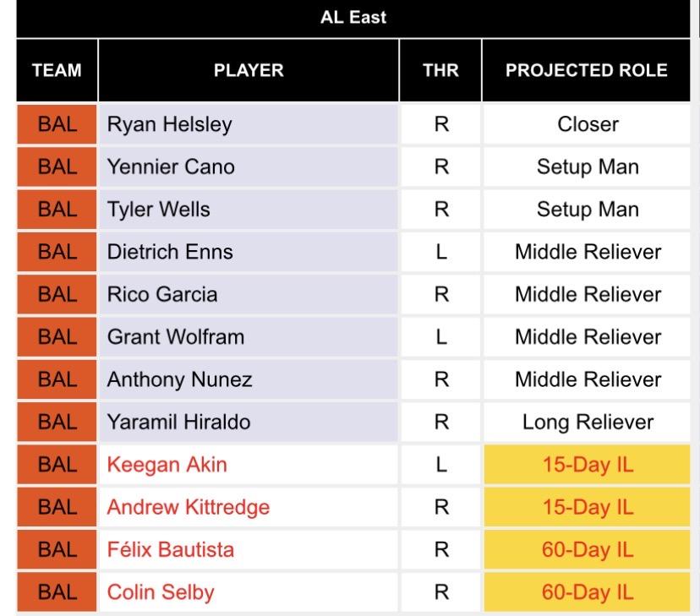Click on Dietrich Enns' name
This screenshot has width=700, height=616.
(x=170, y=252)
